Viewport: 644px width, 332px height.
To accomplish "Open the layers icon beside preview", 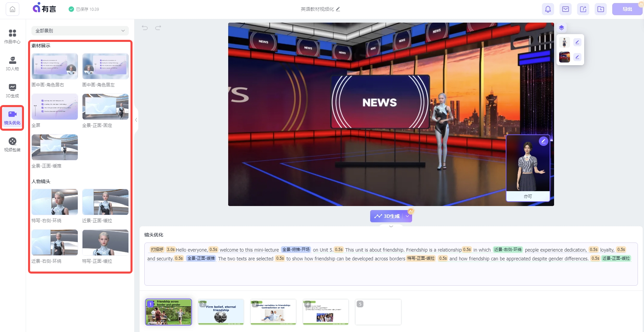I will click(562, 28).
